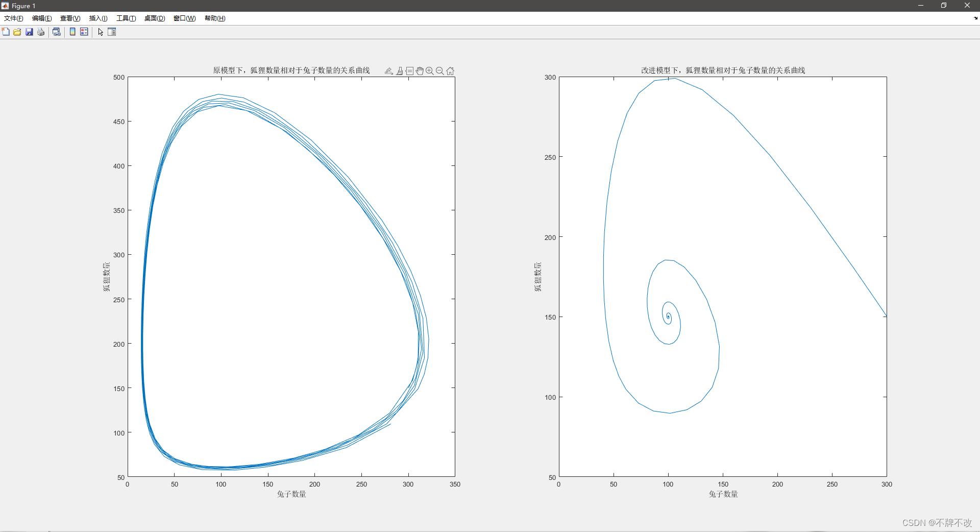Open the 工具(T) menu
This screenshot has width=980, height=532.
(126, 18)
